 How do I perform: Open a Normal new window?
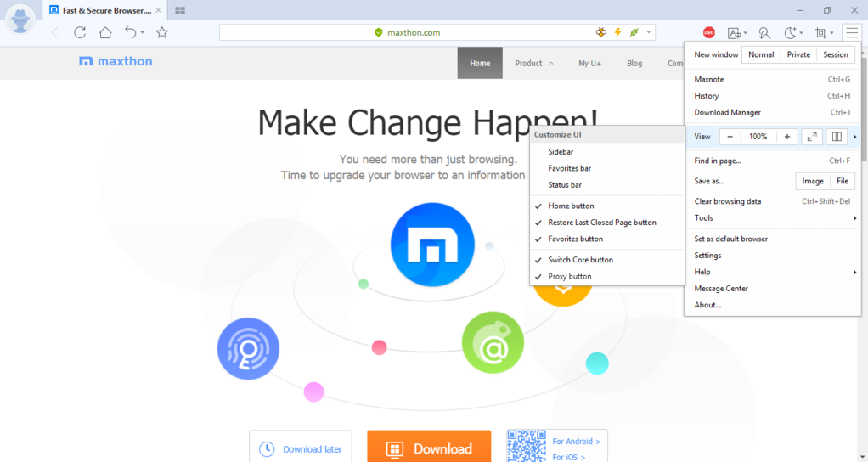pos(761,54)
